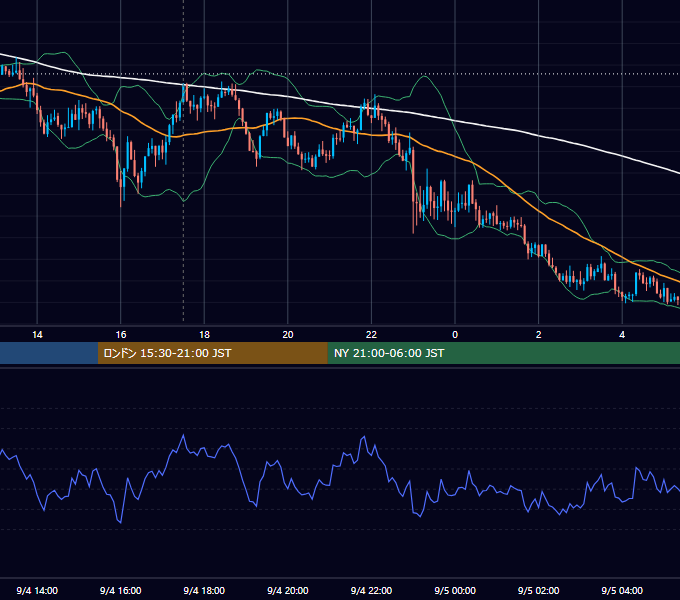Click the 9/5 00:00 time label
This screenshot has width=680, height=600.
[455, 590]
